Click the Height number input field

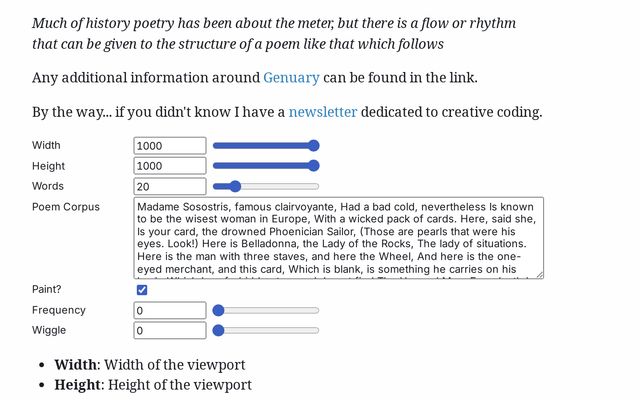[170, 166]
